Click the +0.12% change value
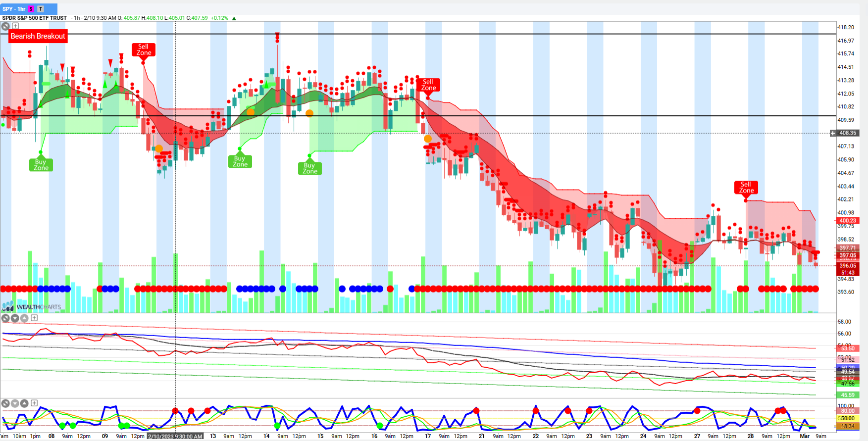The width and height of the screenshot is (868, 441). (219, 18)
